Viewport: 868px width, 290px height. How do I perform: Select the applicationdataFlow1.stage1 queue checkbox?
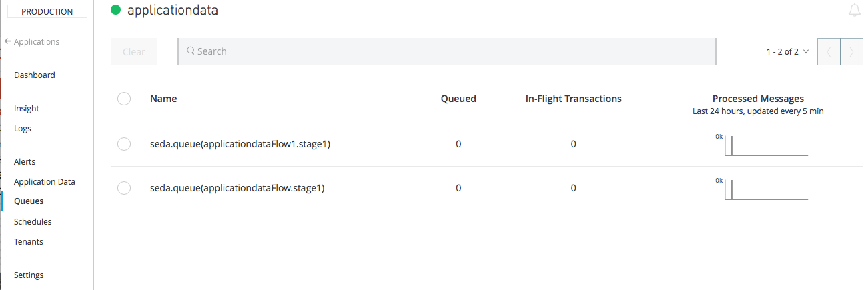(x=123, y=144)
